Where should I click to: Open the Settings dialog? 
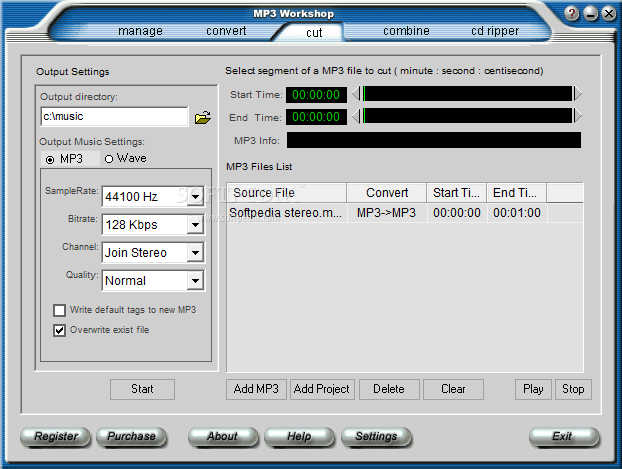376,437
